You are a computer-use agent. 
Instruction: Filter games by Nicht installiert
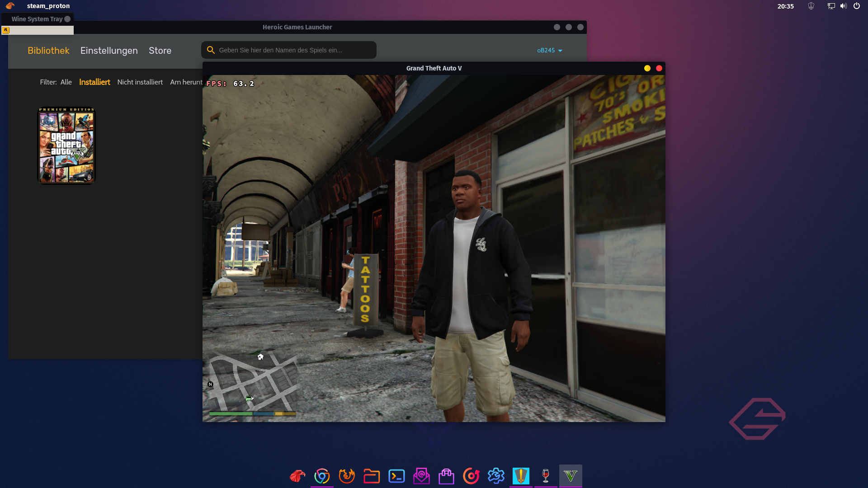(x=140, y=82)
